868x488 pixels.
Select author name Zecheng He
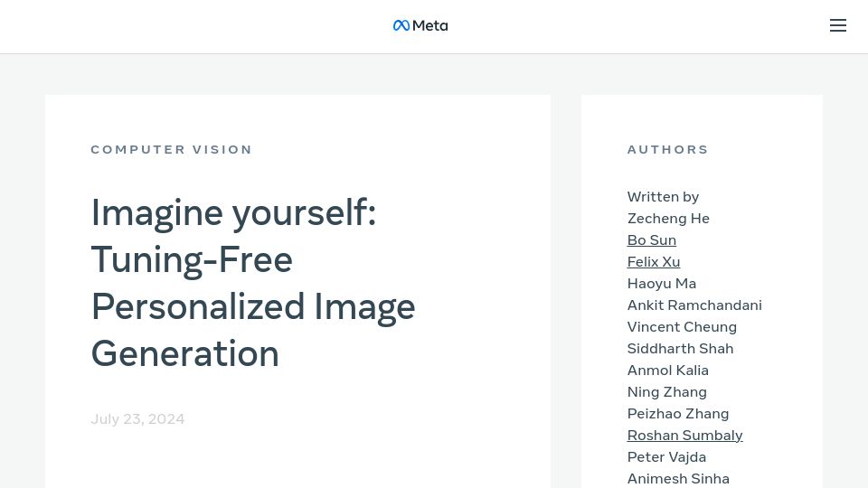click(x=668, y=219)
